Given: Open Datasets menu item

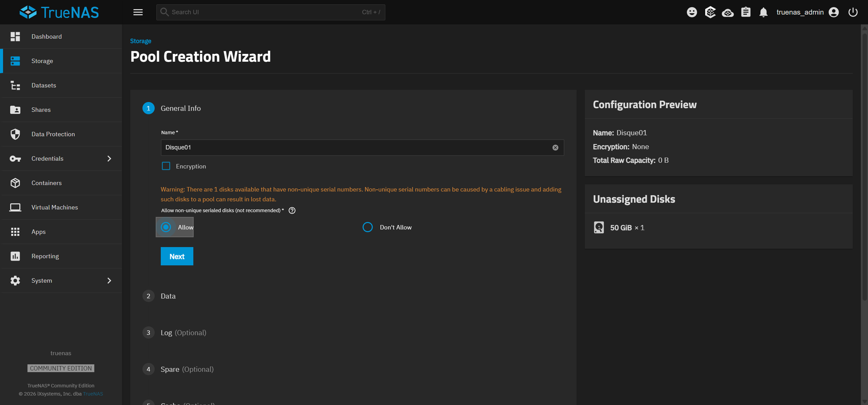Looking at the screenshot, I should click(62, 85).
